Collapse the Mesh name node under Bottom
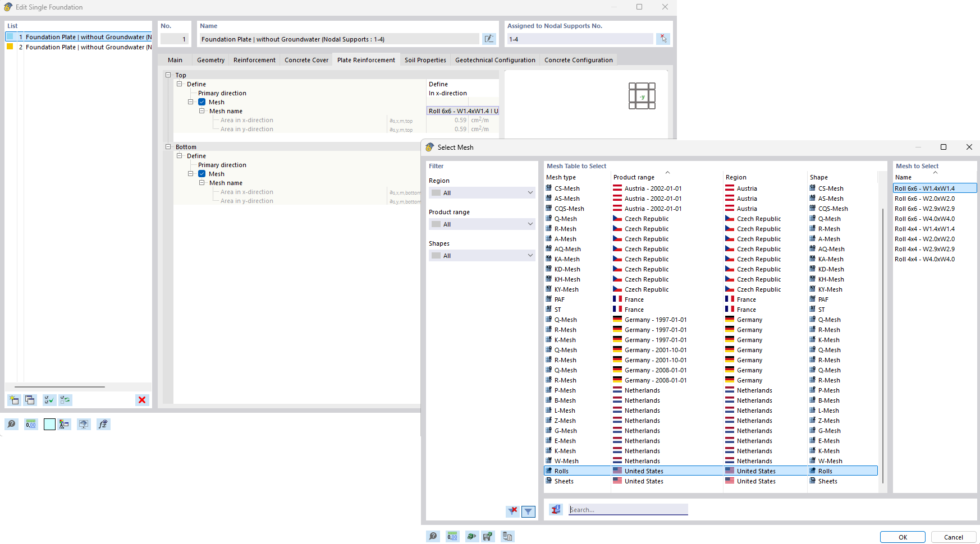 coord(202,183)
